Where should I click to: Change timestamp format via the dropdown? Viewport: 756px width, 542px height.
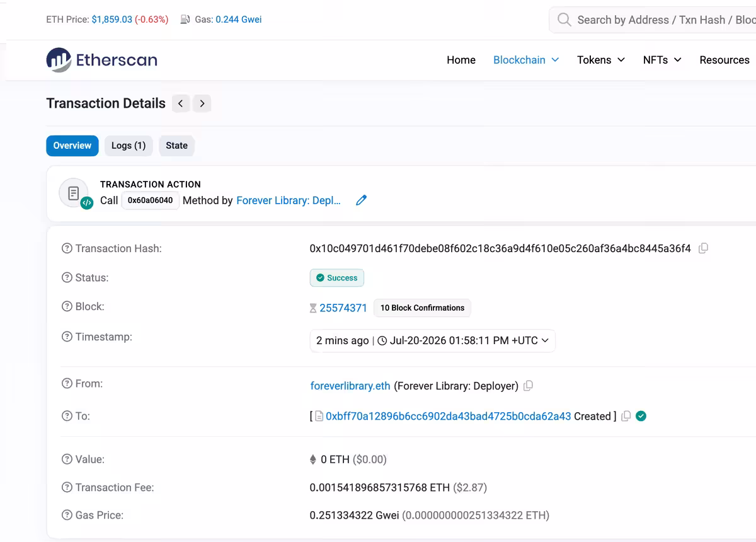tap(432, 340)
